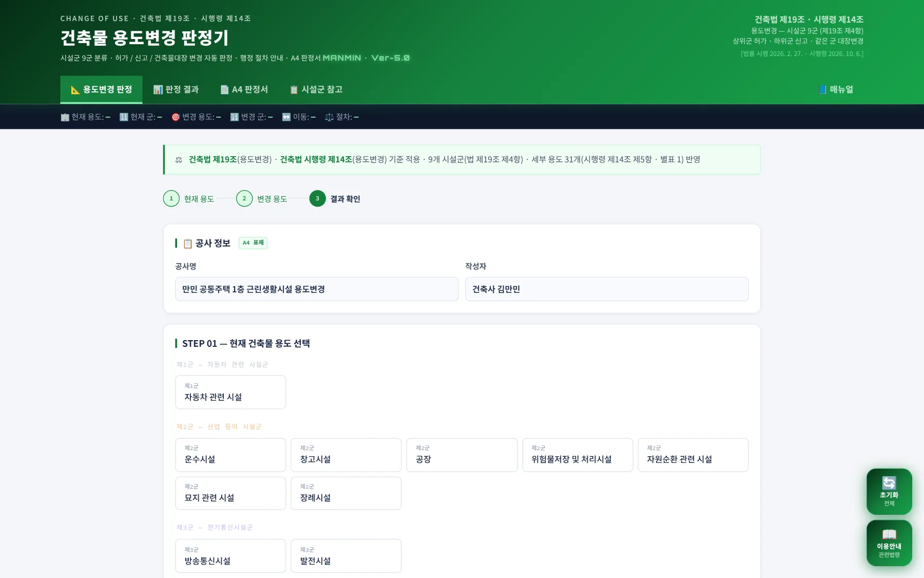Click the ruler icon on 용도변경 판정 tab
The width and height of the screenshot is (924, 578).
75,90
